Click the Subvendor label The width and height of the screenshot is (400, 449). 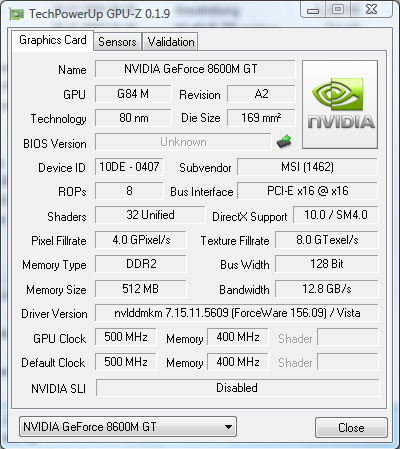pyautogui.click(x=205, y=168)
